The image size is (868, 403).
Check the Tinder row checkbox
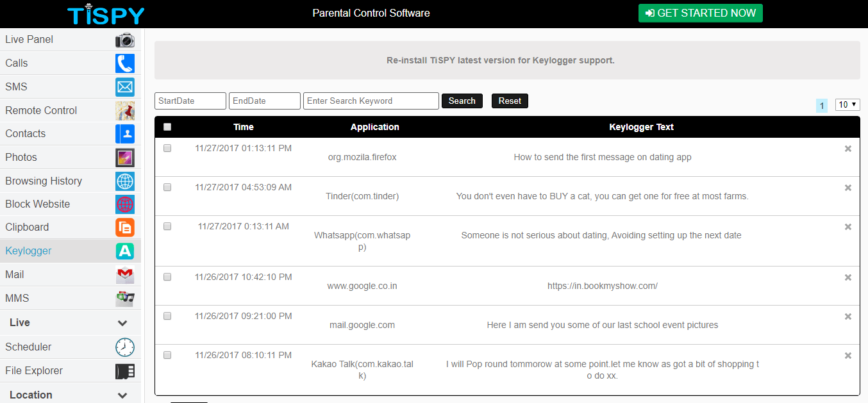pyautogui.click(x=167, y=187)
